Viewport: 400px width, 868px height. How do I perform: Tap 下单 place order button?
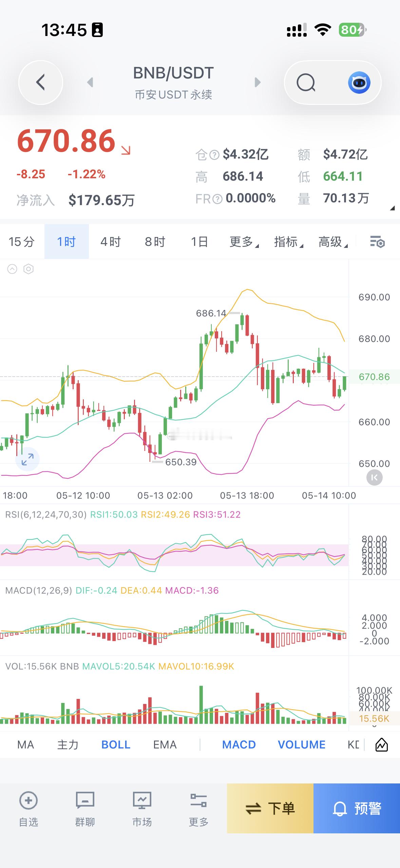(270, 808)
